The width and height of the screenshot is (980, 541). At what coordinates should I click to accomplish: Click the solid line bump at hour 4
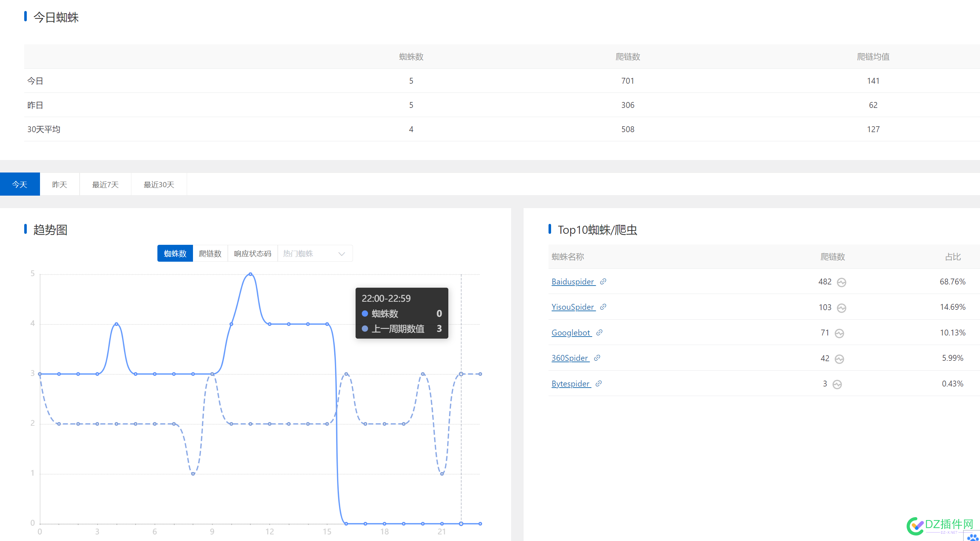pos(116,324)
